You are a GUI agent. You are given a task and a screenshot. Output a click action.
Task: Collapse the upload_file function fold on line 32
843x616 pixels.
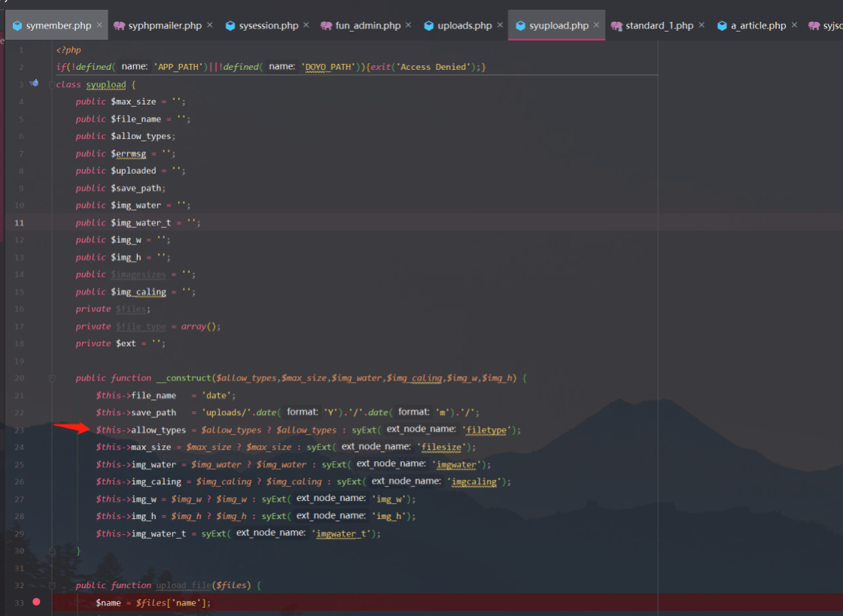click(52, 585)
